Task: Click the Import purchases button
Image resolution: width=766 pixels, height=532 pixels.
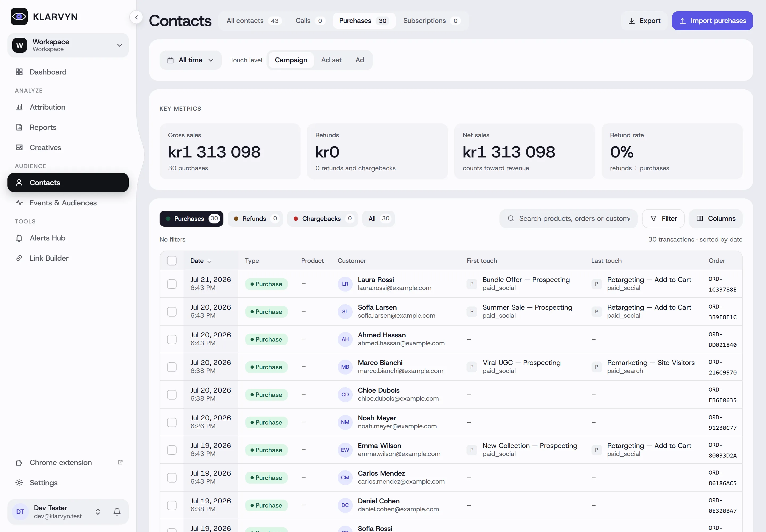Action: tap(712, 21)
